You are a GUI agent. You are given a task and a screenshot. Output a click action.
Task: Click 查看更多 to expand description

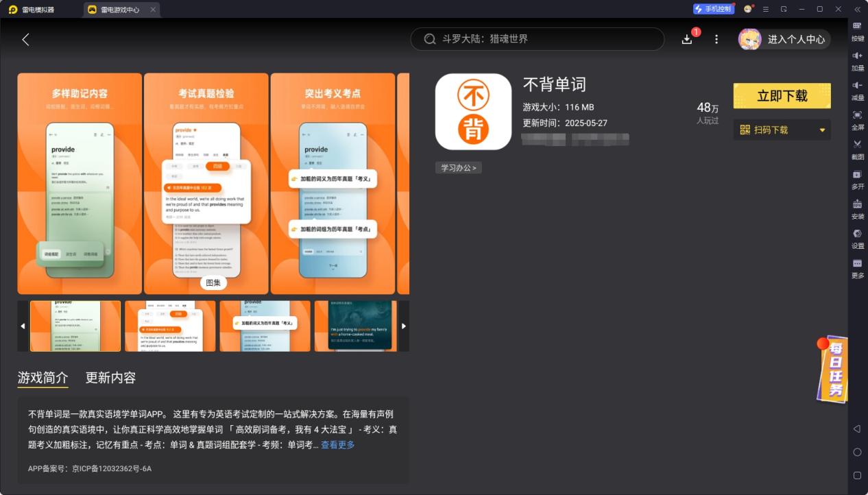[x=338, y=445]
